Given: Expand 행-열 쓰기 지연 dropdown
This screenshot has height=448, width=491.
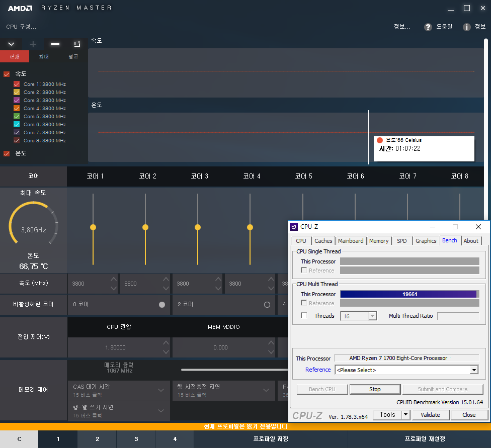Looking at the screenshot, I should 161,411.
